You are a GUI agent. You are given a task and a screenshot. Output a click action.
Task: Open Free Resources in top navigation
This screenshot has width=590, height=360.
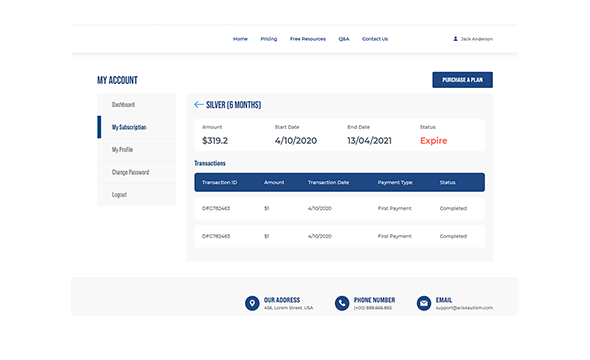point(308,39)
